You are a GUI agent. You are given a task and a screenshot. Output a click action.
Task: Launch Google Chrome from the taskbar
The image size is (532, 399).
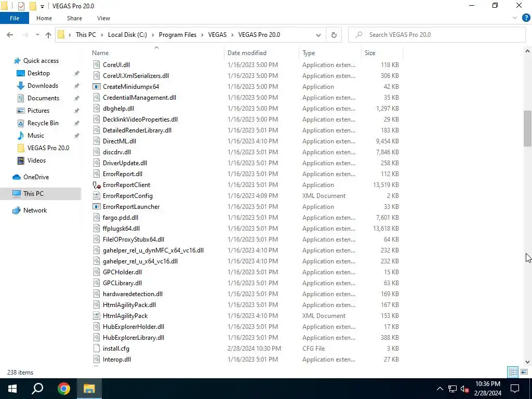coord(63,389)
